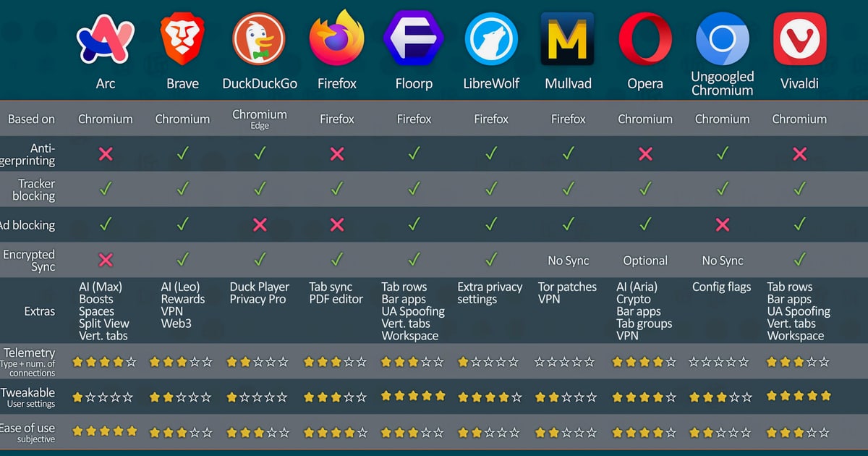Click Floorp's five-star Tweakable rating

(414, 397)
